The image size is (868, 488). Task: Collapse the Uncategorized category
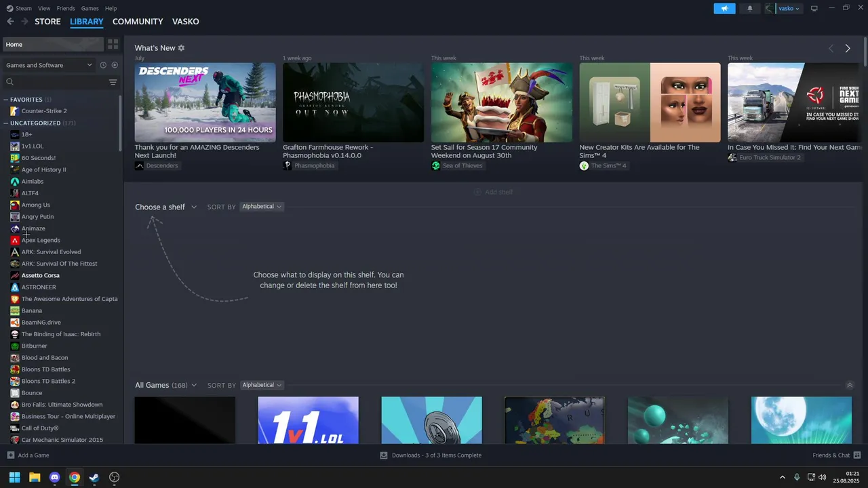(x=6, y=123)
